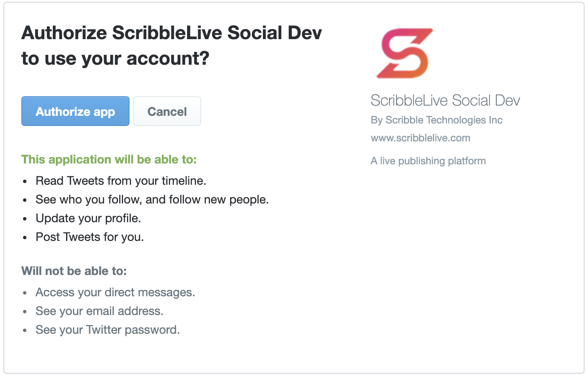Screen dimensions: 588x378
Task: Click the ScribbleLive S logo
Action: (405, 53)
